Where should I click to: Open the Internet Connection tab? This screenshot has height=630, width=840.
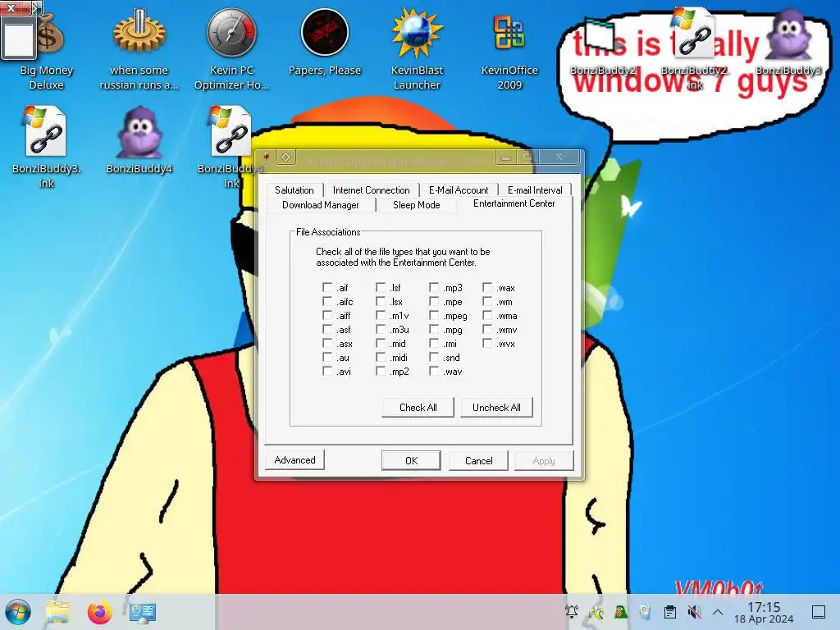click(x=372, y=190)
